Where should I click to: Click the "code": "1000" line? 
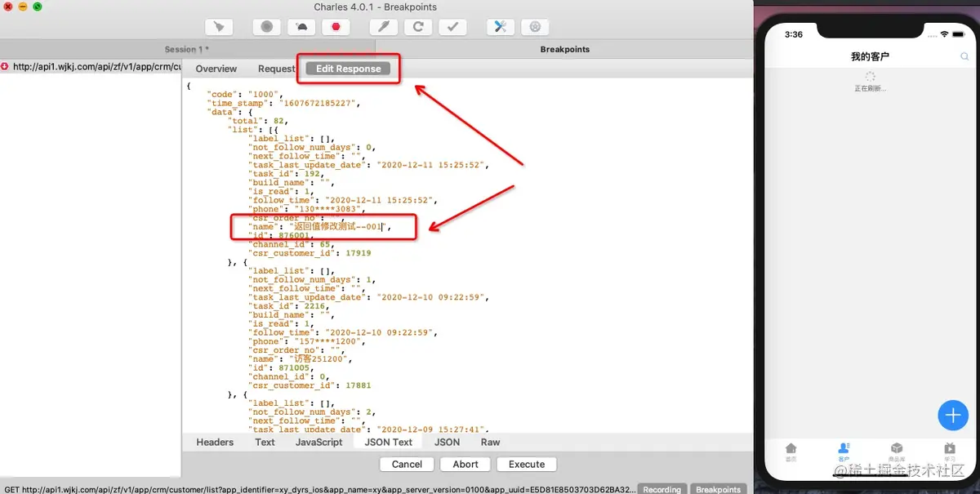point(244,94)
